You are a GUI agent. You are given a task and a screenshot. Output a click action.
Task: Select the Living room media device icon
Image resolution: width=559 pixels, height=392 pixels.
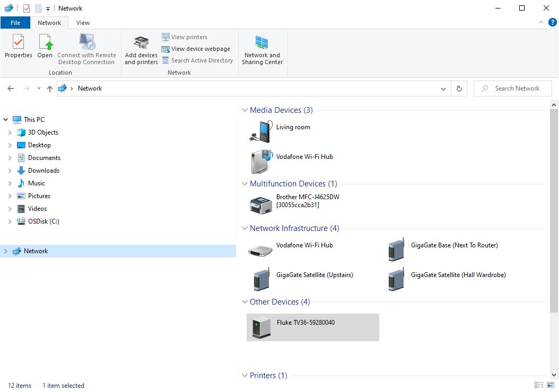click(261, 131)
